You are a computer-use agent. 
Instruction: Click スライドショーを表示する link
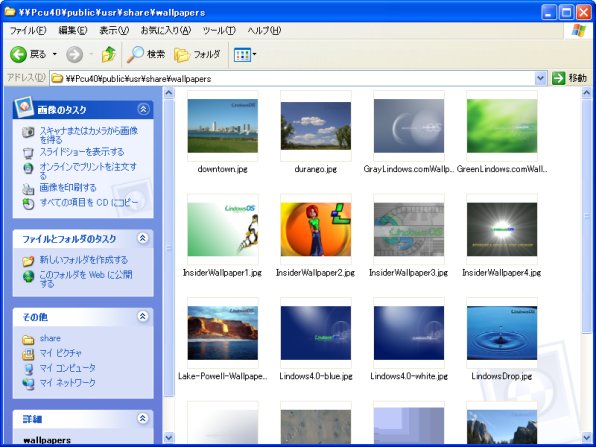(x=82, y=152)
